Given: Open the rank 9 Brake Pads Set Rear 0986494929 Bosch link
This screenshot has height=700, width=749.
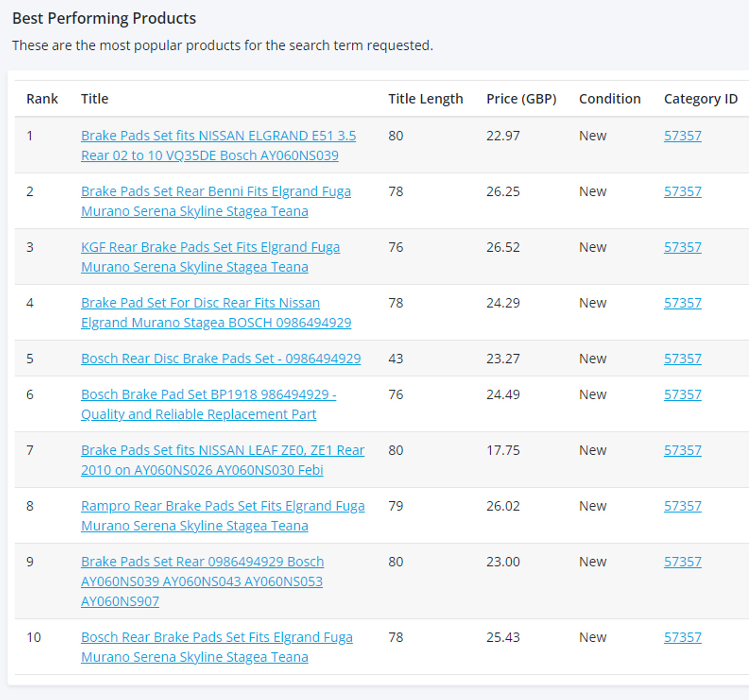Looking at the screenshot, I should click(202, 581).
